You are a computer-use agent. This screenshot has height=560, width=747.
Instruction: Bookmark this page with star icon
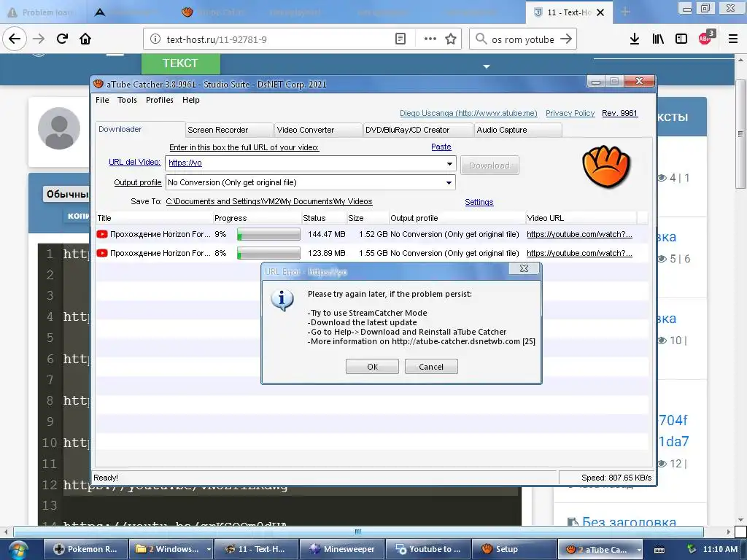tap(451, 39)
